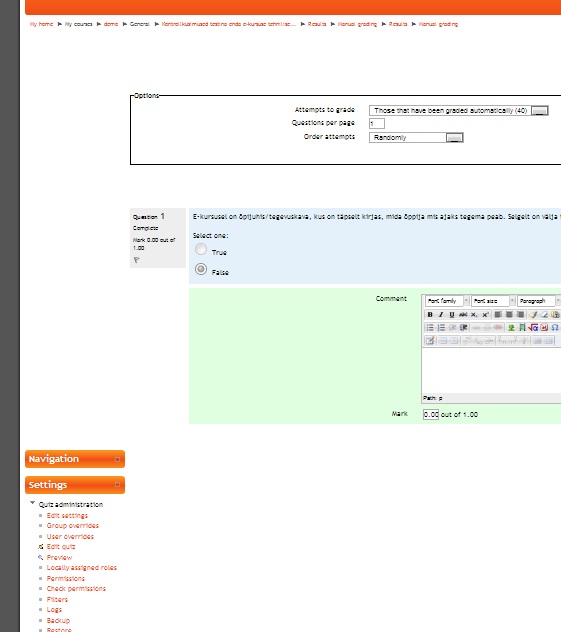Insert a numbered list
This screenshot has width=561, height=632.
click(441, 328)
